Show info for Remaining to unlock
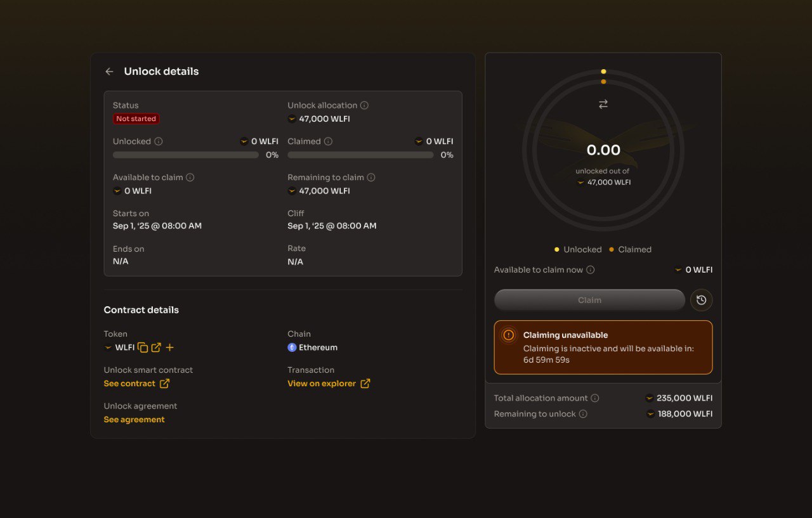812x518 pixels. coord(583,414)
